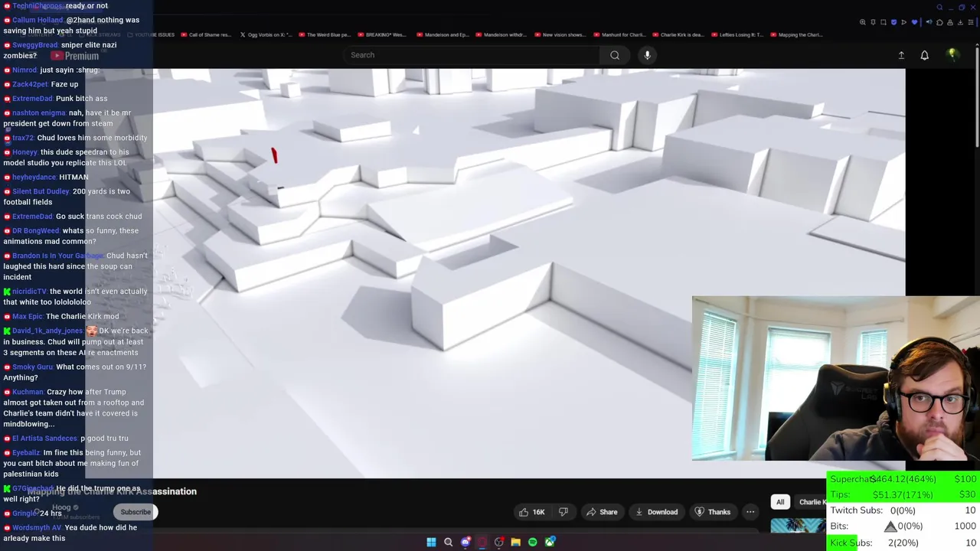980x551 pixels.
Task: Dislike the video with thumbs down
Action: 563,512
